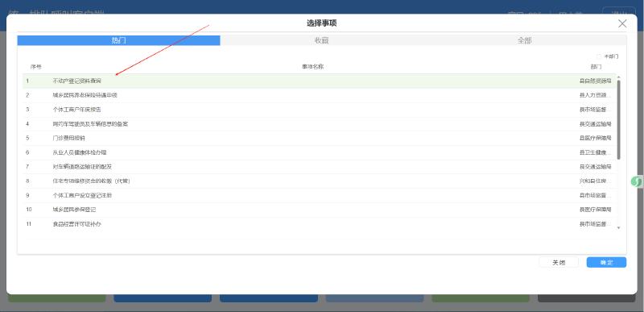
Task: Click the 关闭 button
Action: coord(559,262)
